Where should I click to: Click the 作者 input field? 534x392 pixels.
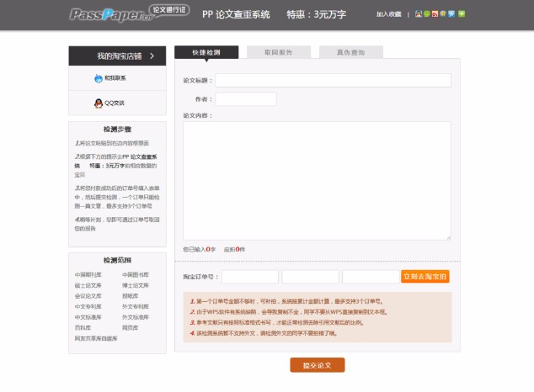(246, 99)
